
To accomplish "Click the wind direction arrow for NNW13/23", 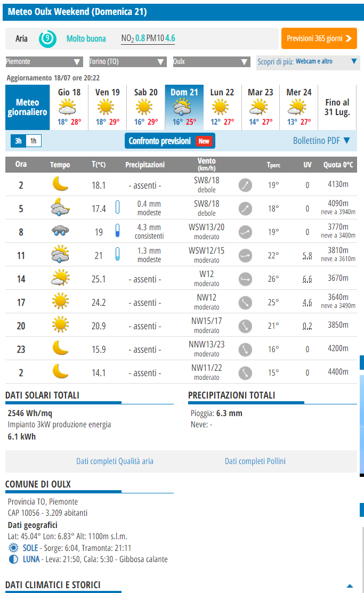I will pos(245,349).
